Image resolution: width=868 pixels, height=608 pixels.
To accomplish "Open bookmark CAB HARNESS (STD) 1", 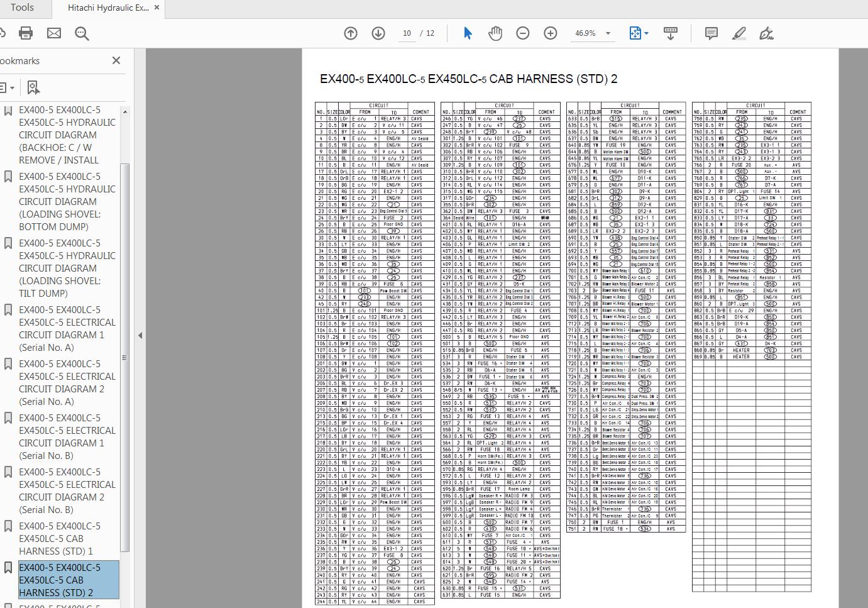I will pyautogui.click(x=60, y=538).
